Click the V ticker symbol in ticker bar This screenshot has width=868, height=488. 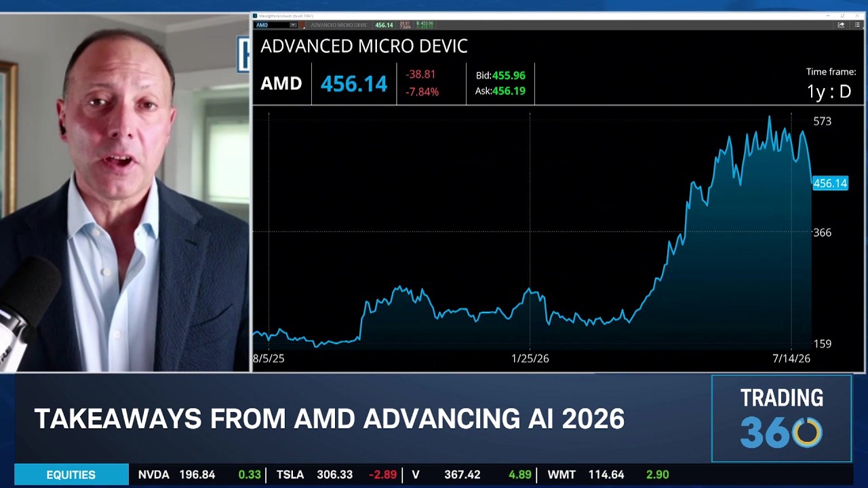[x=416, y=475]
